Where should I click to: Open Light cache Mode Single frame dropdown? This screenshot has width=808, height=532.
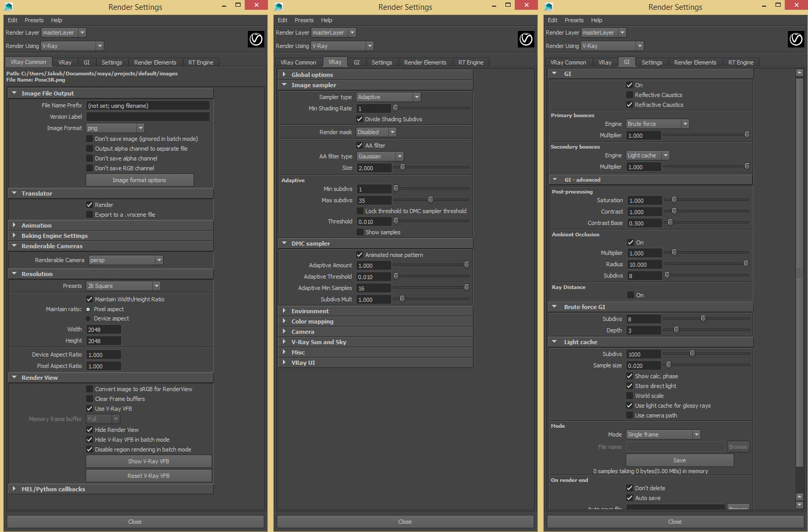pos(663,434)
